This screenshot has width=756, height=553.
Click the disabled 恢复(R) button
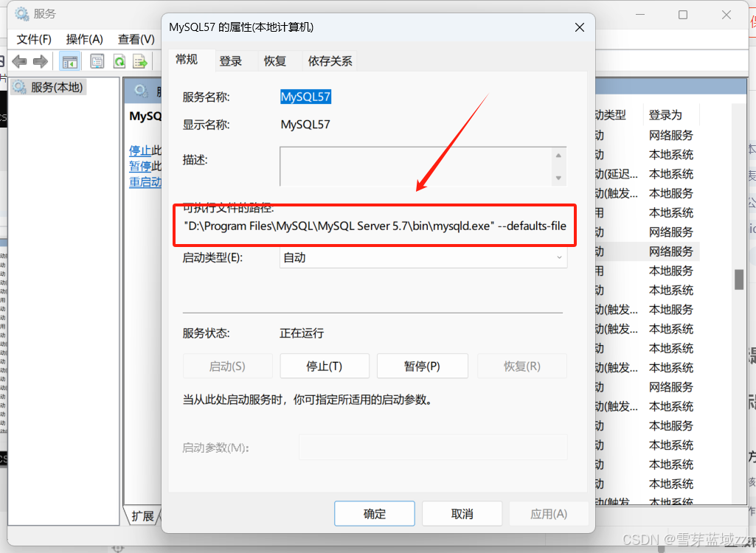(x=521, y=366)
